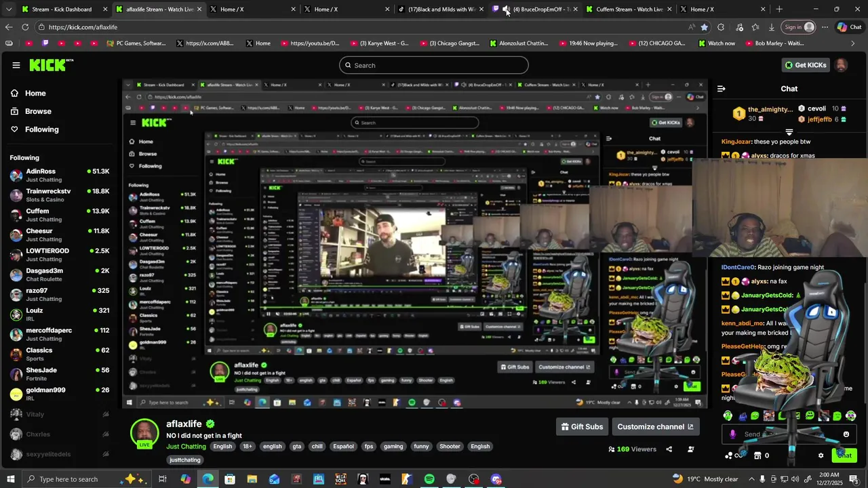Screen dimensions: 868x488
Task: Click the Shooter stream tag
Action: coord(450,447)
